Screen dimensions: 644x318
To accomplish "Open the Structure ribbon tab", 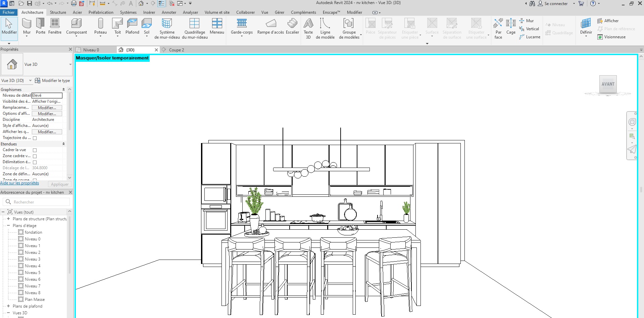I will pos(58,12).
